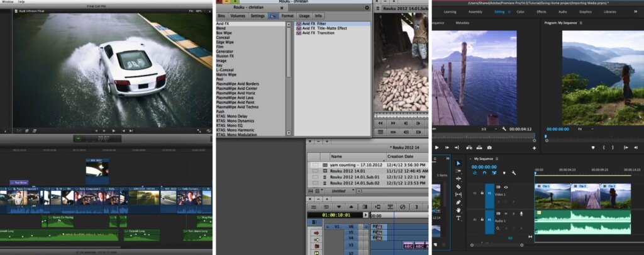Select the Edge Wipe effect category
Image resolution: width=644 pixels, height=255 pixels.
(225, 42)
